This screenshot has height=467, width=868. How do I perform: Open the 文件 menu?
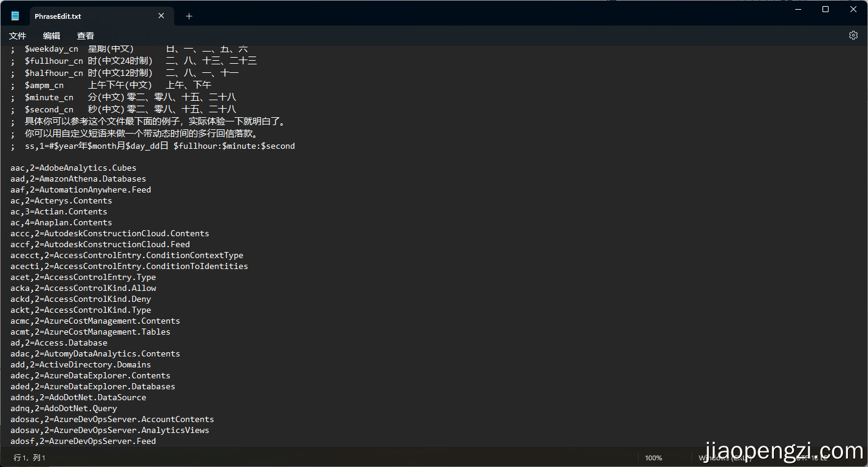(18, 36)
